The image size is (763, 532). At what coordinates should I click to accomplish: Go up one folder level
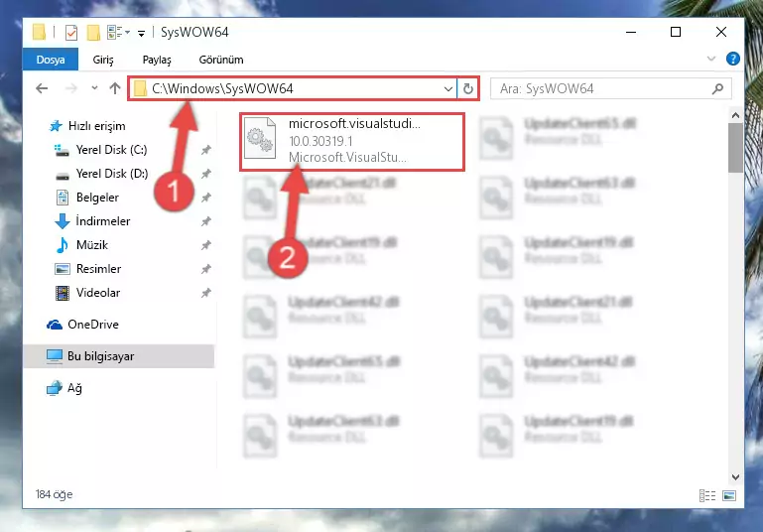pos(115,88)
